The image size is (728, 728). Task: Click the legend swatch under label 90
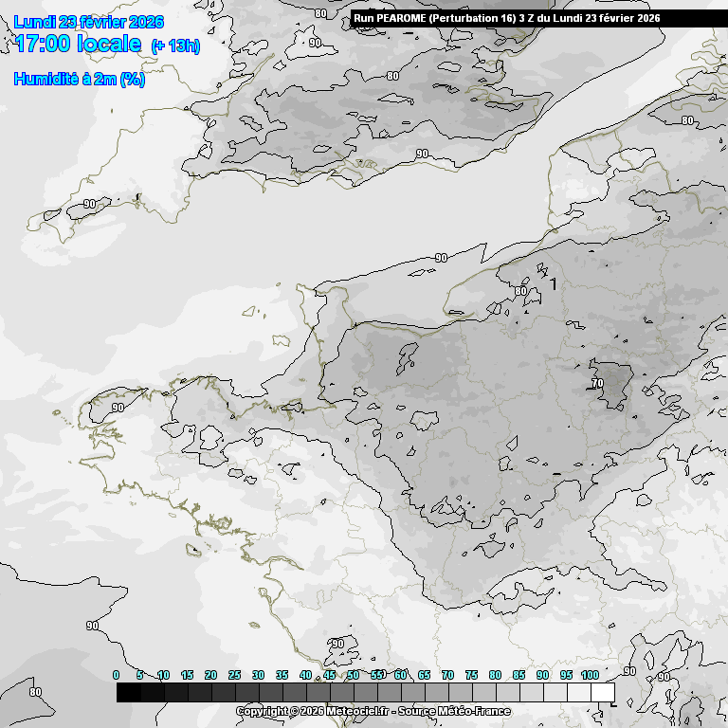pyautogui.click(x=555, y=693)
